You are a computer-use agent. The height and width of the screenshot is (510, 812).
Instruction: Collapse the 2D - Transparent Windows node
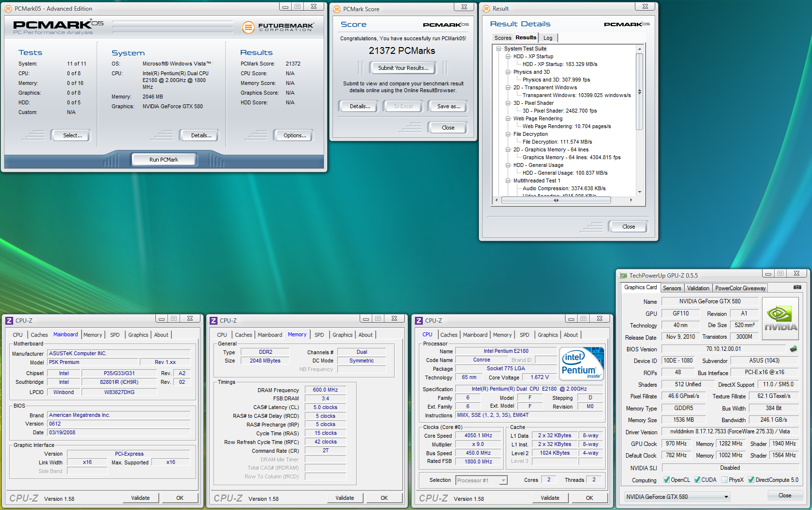pos(508,87)
